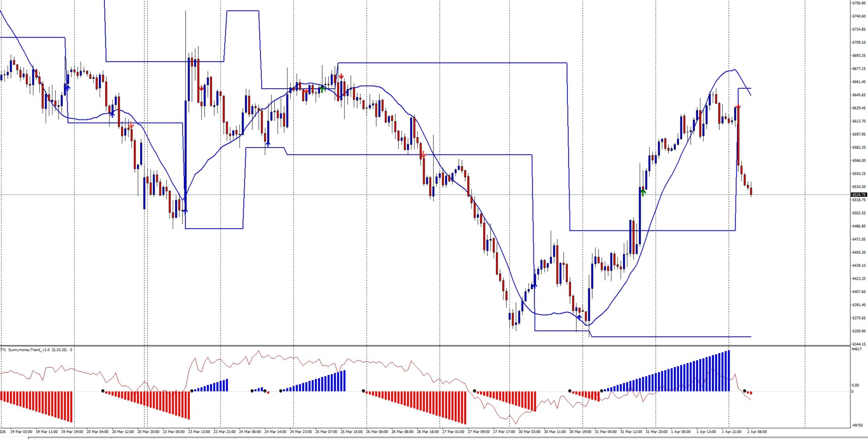The image size is (868, 439).
Task: Click the red down arrow near 25 Mar 15:00
Action: coord(341,76)
